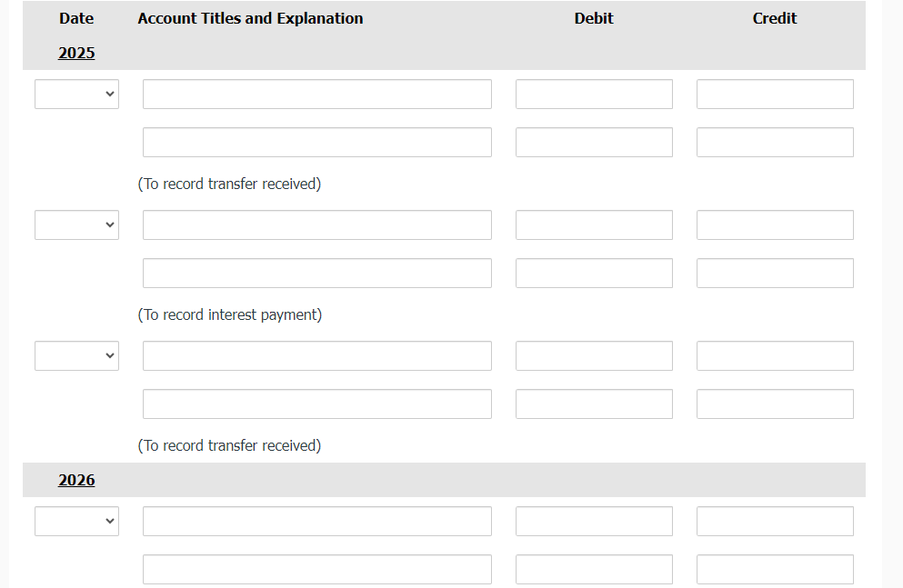903x588 pixels.
Task: Click the second account title field below it
Action: [316, 142]
